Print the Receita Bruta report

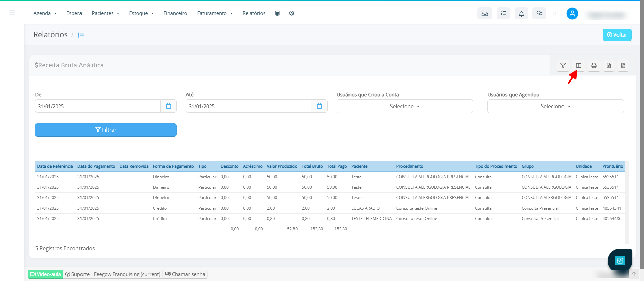pos(594,65)
